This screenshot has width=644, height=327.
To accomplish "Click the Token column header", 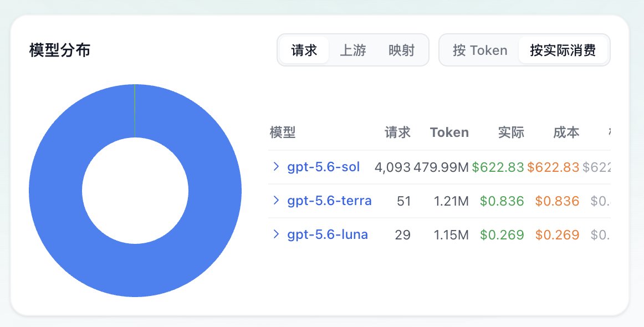I will point(449,132).
